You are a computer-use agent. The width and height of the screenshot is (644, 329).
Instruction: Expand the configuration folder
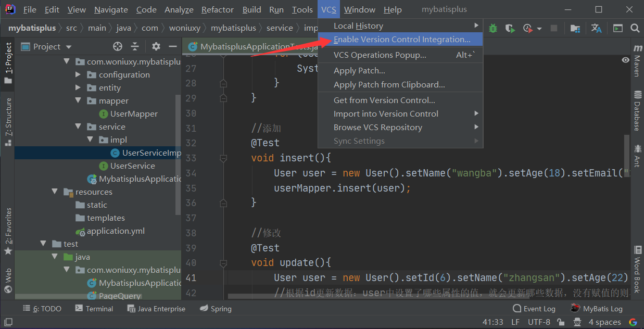78,74
